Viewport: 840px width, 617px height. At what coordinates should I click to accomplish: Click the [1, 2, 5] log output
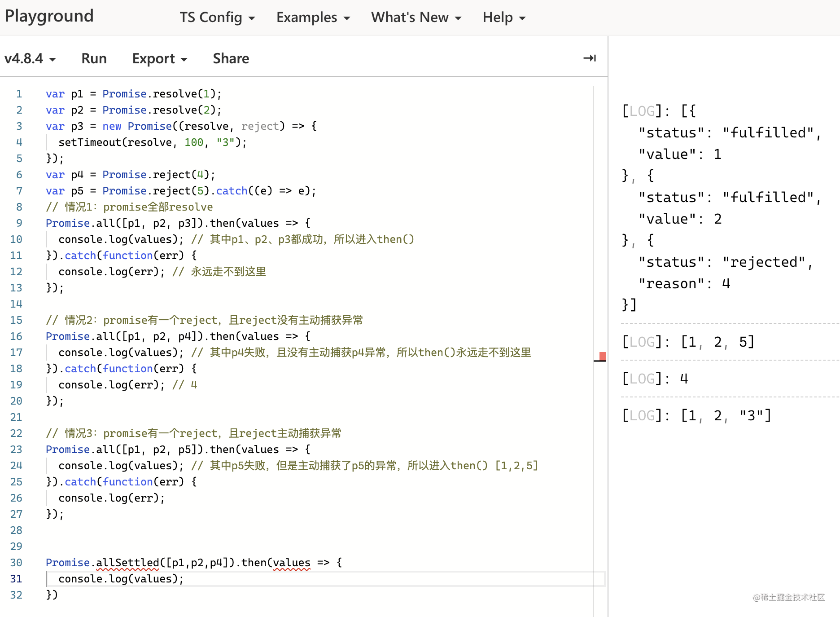click(717, 342)
